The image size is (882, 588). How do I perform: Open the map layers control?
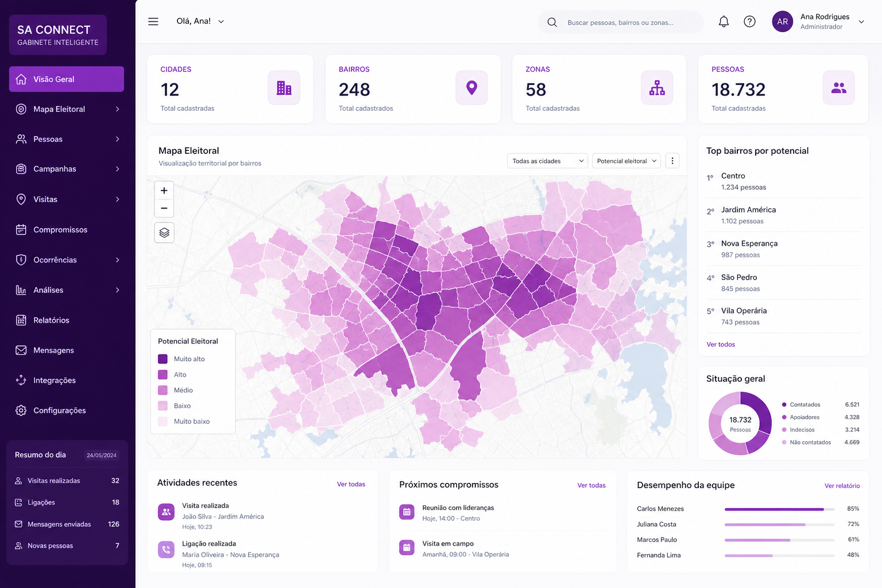click(164, 233)
